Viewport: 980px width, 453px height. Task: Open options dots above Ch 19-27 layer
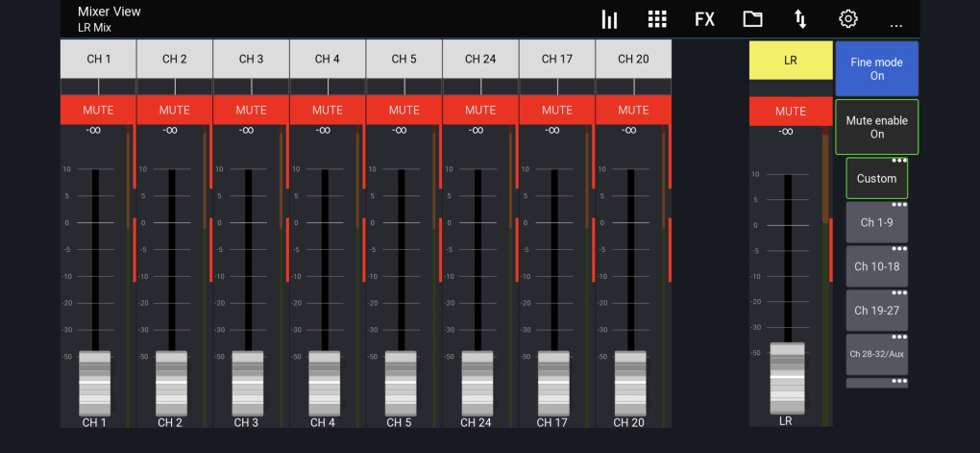pyautogui.click(x=899, y=293)
